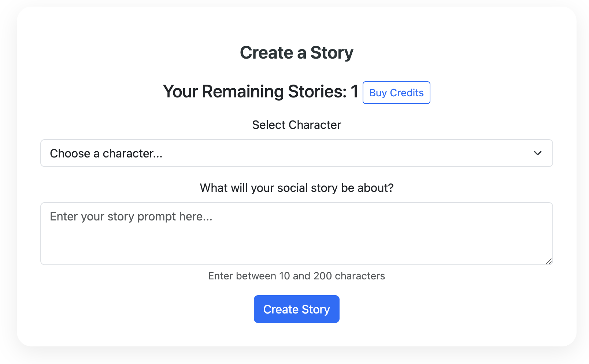Click the word 'Story' in the blue button
Screen dimensions: 589x364
point(316,309)
